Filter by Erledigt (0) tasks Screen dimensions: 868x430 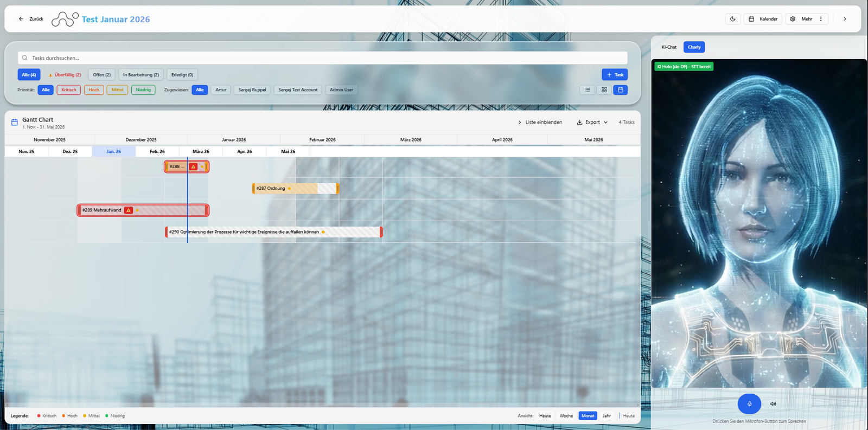182,75
